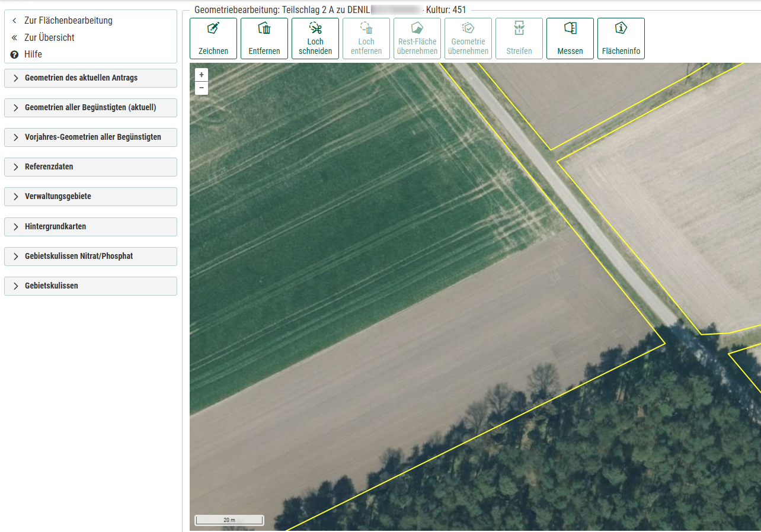This screenshot has height=532, width=761.
Task: Open the Hilfe help page
Action: [x=33, y=54]
